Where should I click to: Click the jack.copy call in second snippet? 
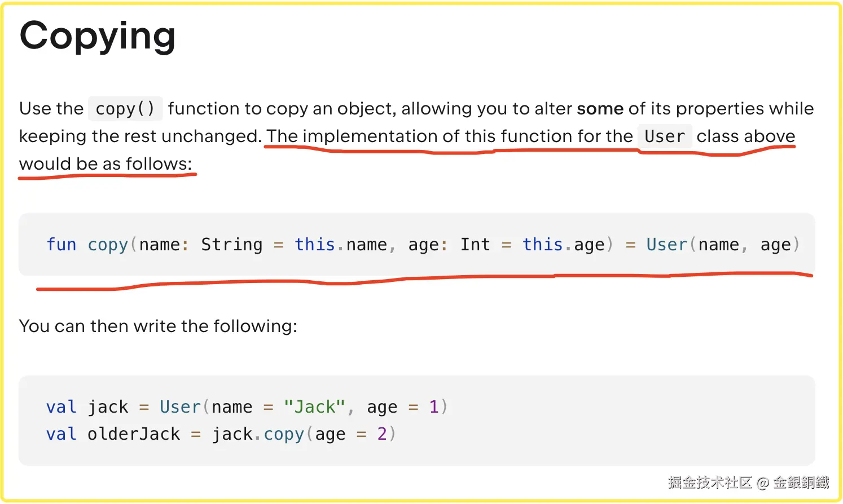[258, 434]
